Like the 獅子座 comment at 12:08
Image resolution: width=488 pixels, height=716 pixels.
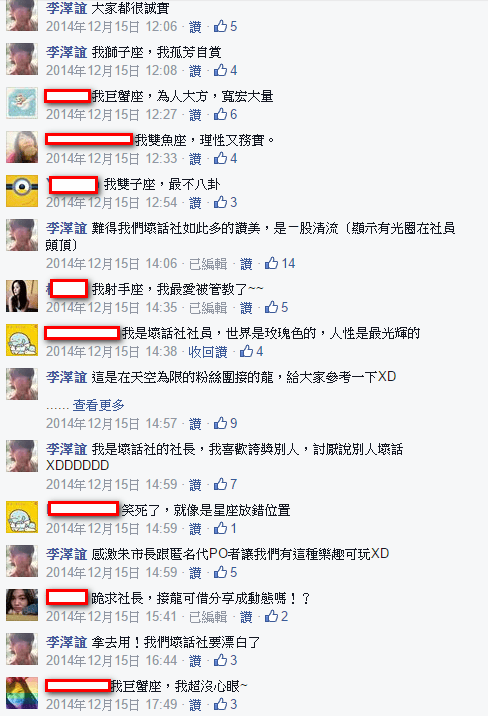click(195, 71)
